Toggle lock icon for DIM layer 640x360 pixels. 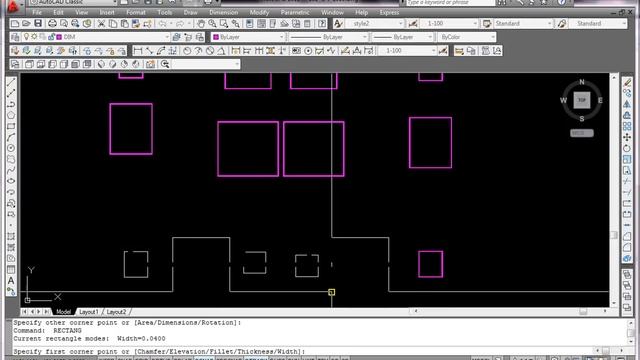51,37
